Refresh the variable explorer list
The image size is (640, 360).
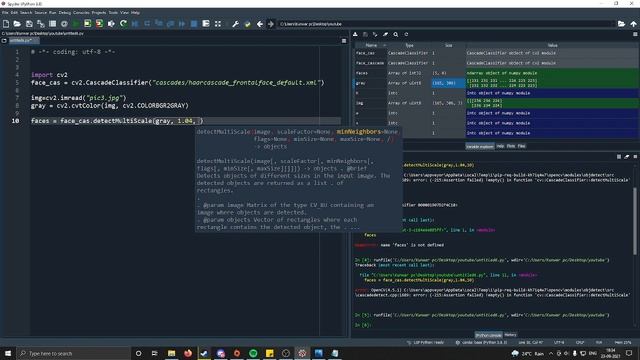(x=406, y=35)
